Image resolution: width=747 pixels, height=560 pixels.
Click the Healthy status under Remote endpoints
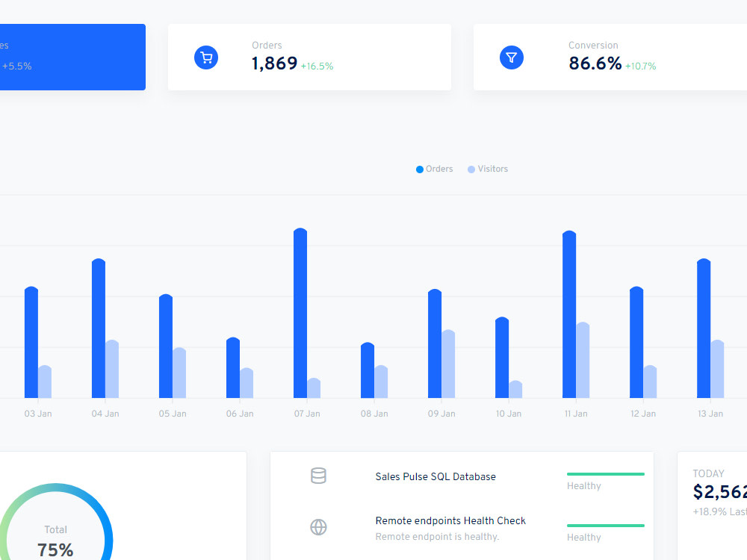[584, 538]
